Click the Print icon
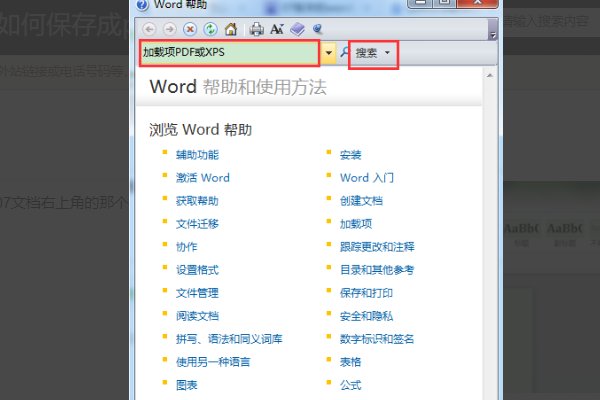The width and height of the screenshot is (600, 400). pyautogui.click(x=256, y=29)
